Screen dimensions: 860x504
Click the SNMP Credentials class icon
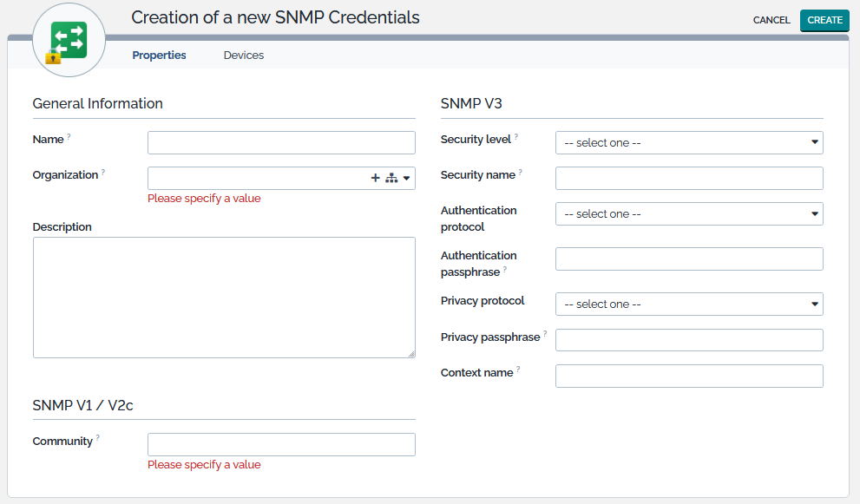69,43
